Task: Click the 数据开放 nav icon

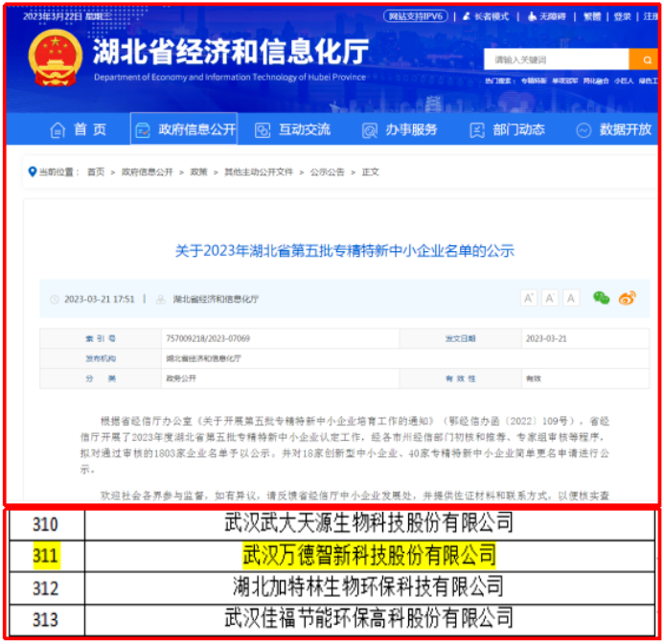Action: pyautogui.click(x=584, y=130)
